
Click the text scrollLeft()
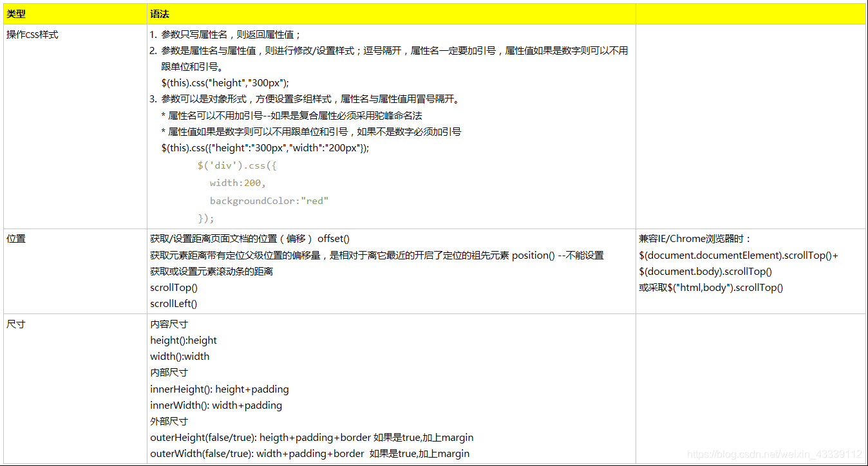coord(174,304)
